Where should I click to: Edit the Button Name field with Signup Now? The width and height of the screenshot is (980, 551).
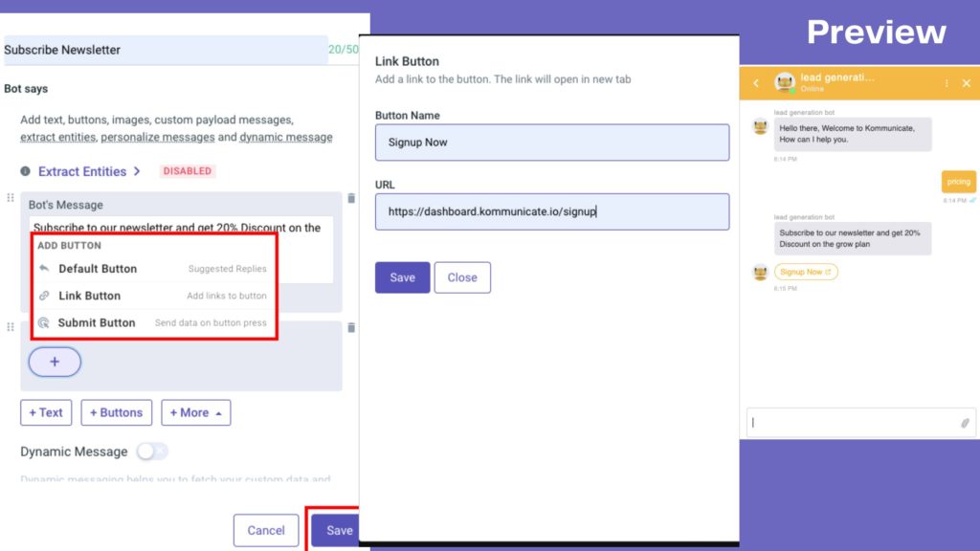(x=552, y=143)
